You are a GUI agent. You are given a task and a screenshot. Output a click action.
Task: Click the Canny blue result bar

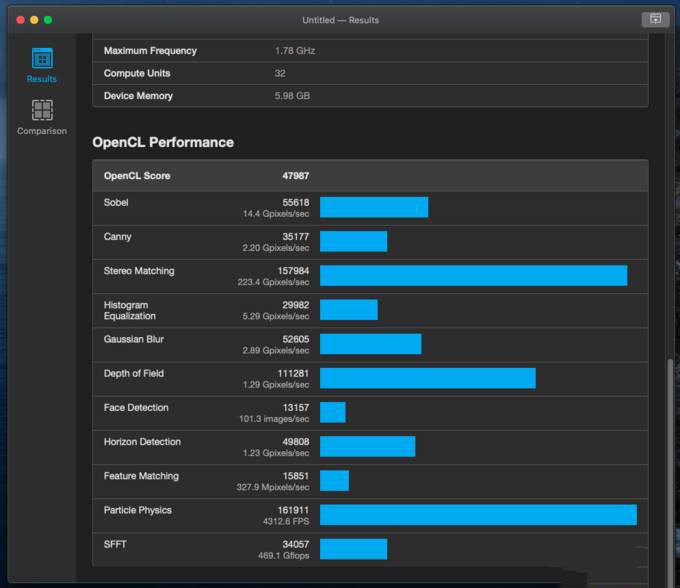[x=353, y=242]
